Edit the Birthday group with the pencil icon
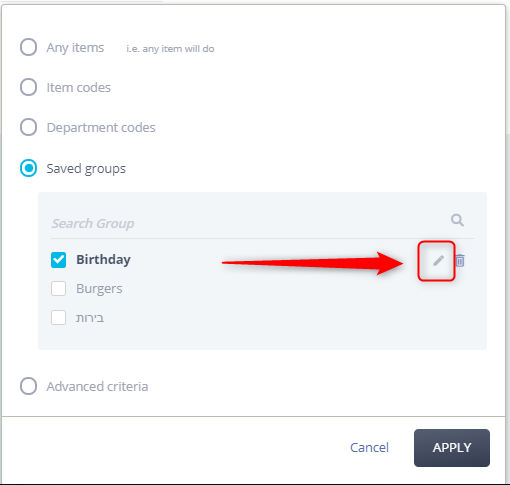This screenshot has height=485, width=510. 438,261
